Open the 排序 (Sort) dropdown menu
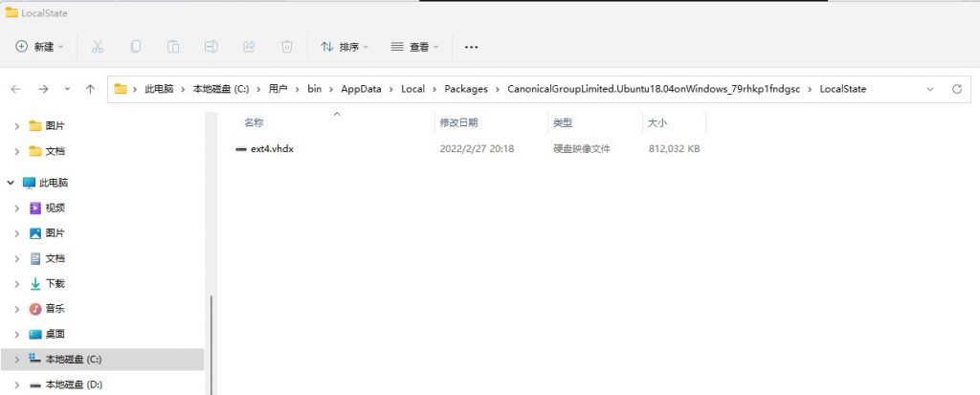The width and height of the screenshot is (980, 395). click(344, 46)
